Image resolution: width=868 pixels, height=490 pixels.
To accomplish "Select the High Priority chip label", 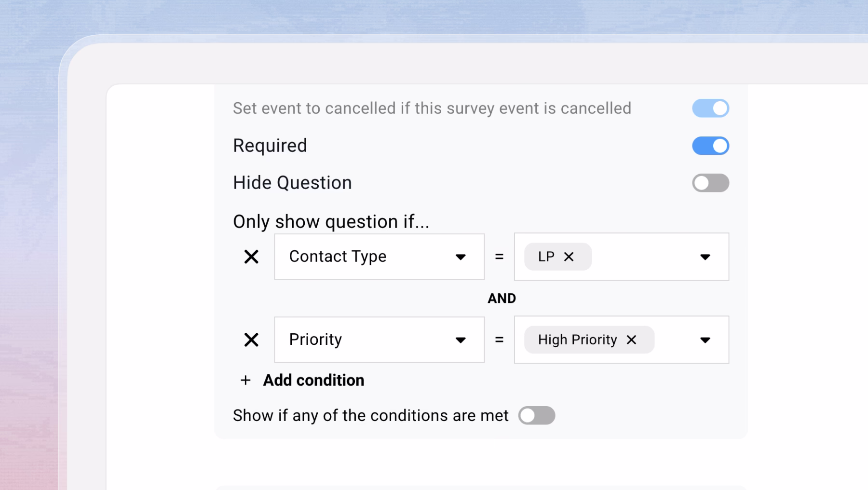I will [x=577, y=340].
